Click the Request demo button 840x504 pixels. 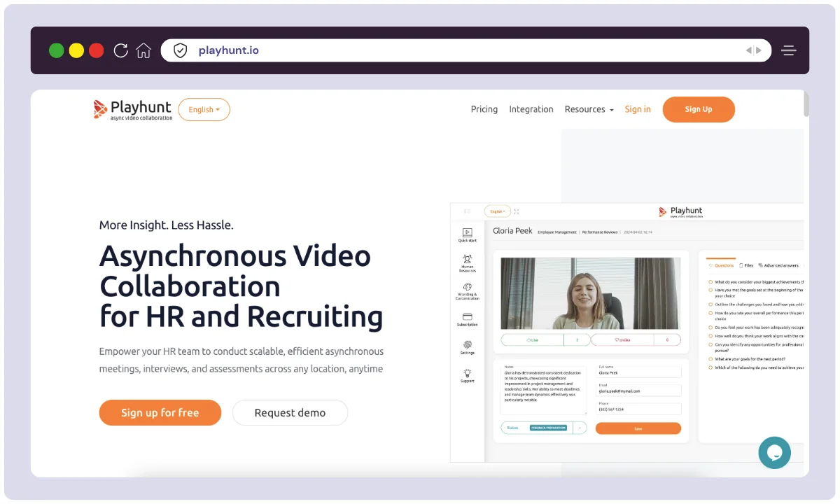click(290, 413)
